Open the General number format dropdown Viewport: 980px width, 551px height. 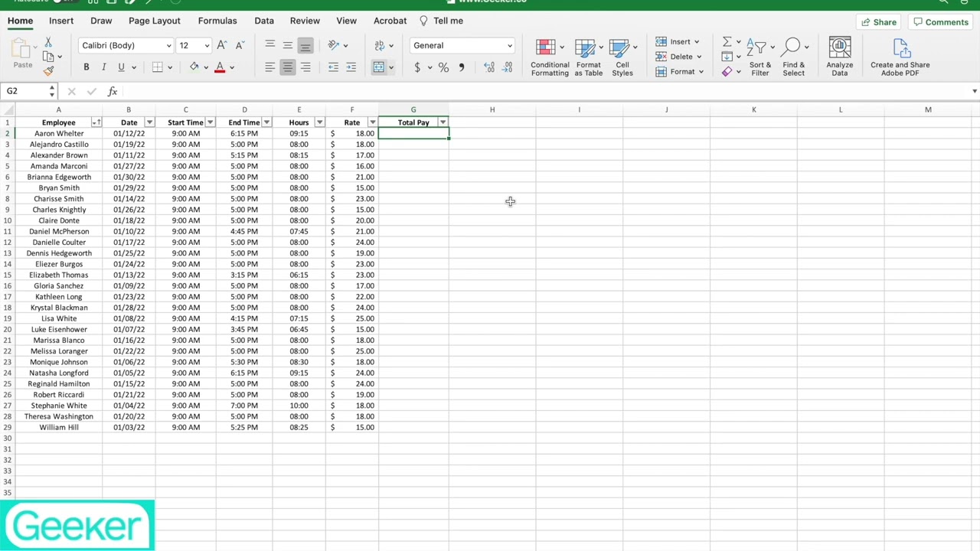click(x=509, y=46)
